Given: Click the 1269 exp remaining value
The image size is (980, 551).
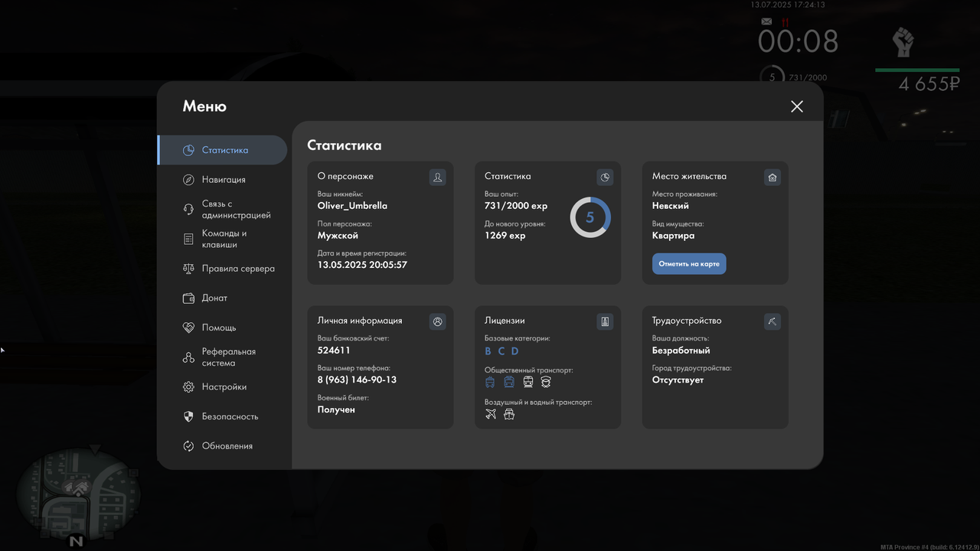Looking at the screenshot, I should tap(505, 236).
